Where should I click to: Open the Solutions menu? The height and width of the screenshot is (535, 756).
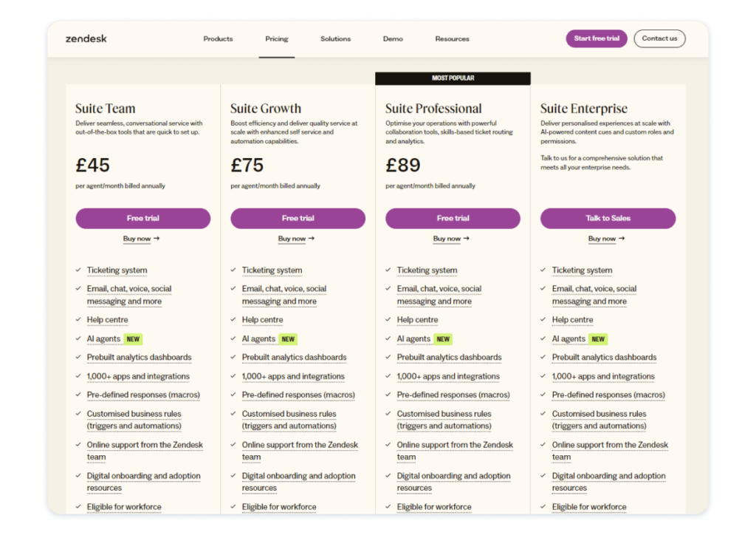coord(335,38)
